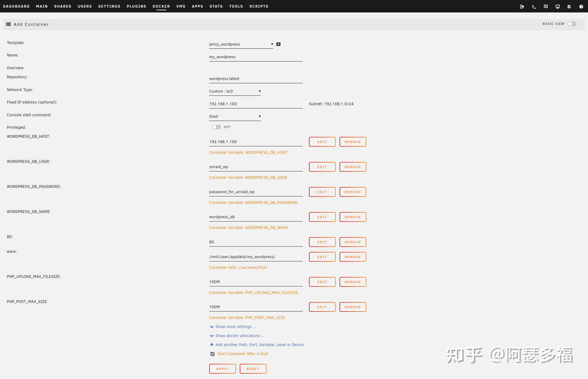
Task: Click the logout icon in top bar
Action: [522, 6]
